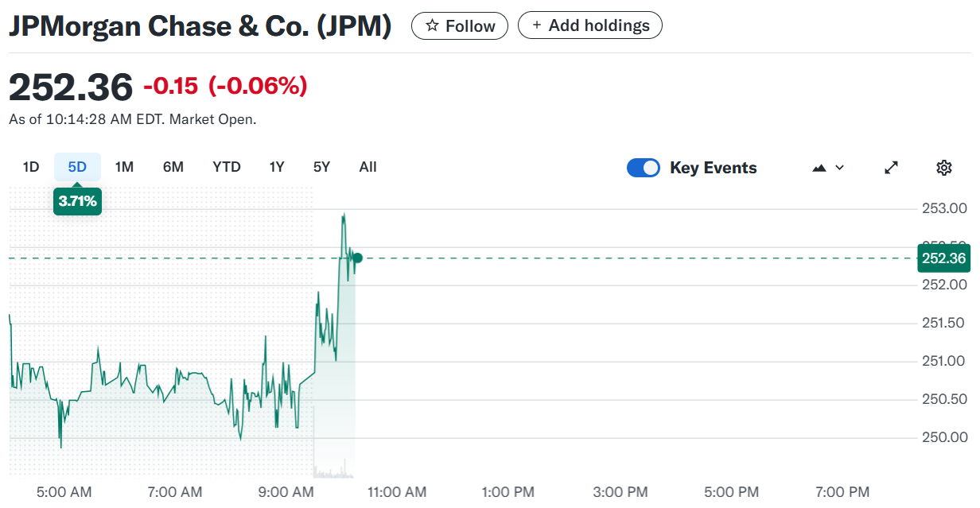980x508 pixels.
Task: Show the YTD chart range
Action: (227, 167)
